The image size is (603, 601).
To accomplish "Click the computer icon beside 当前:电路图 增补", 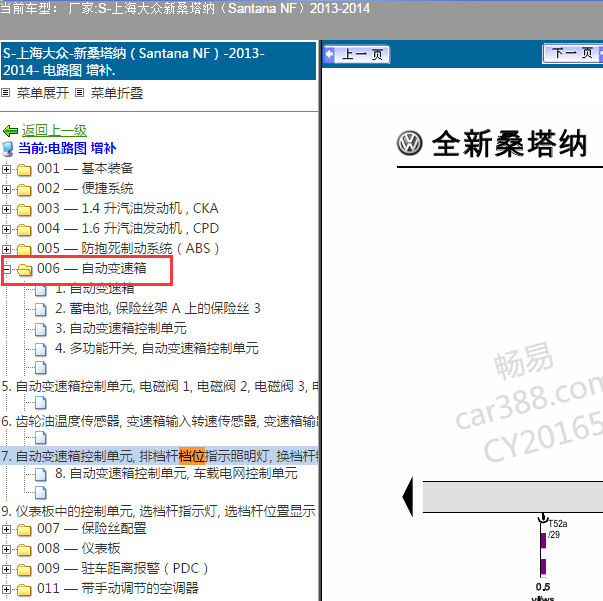I will pyautogui.click(x=8, y=149).
